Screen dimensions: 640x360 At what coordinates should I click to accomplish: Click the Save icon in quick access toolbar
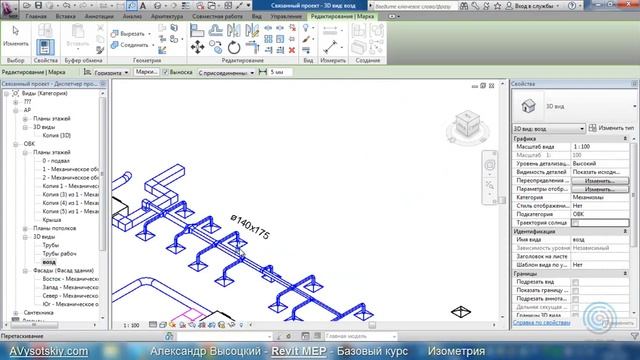click(38, 5)
